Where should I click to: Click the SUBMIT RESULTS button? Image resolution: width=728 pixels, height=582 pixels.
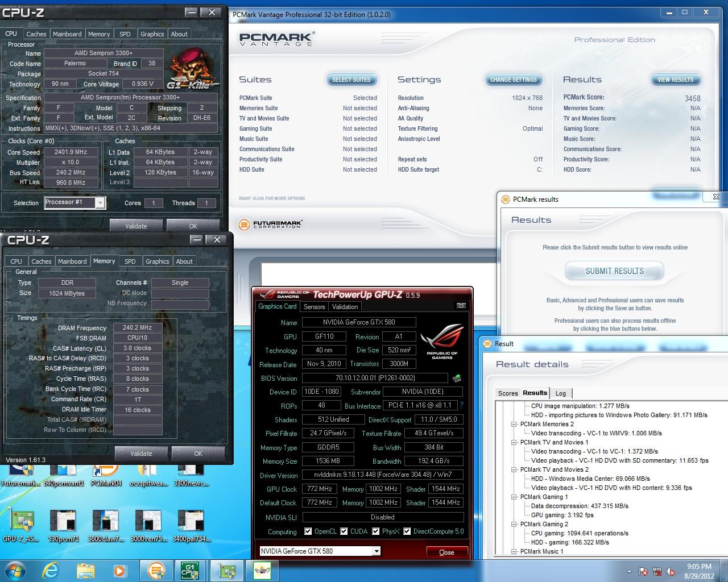pos(615,271)
